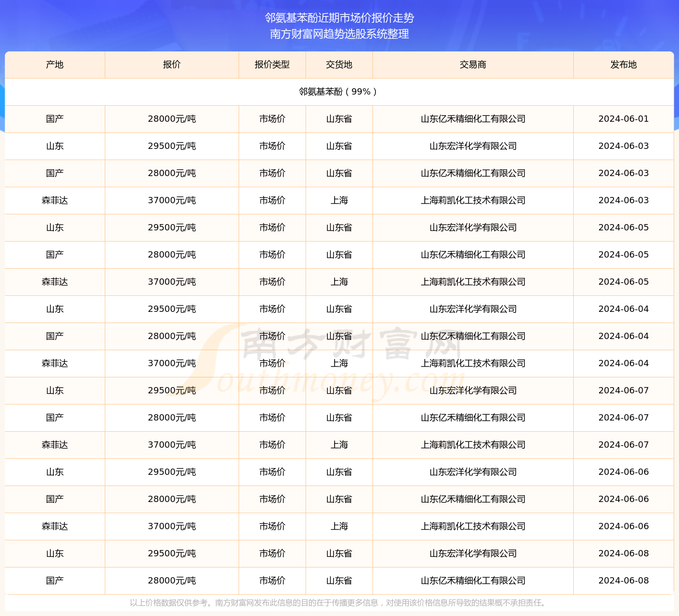Click the 报价 column header
679x616 pixels.
pyautogui.click(x=172, y=65)
